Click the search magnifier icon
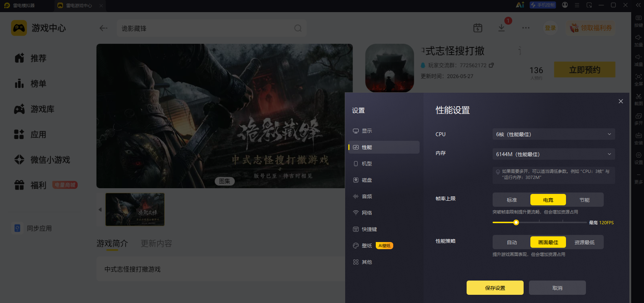The width and height of the screenshot is (644, 303). click(x=298, y=28)
